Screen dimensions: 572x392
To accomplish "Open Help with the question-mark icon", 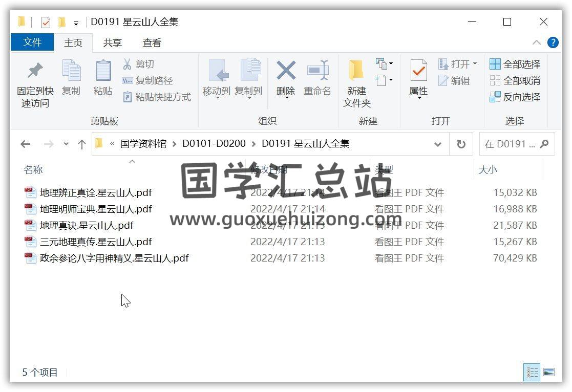I will coord(553,42).
